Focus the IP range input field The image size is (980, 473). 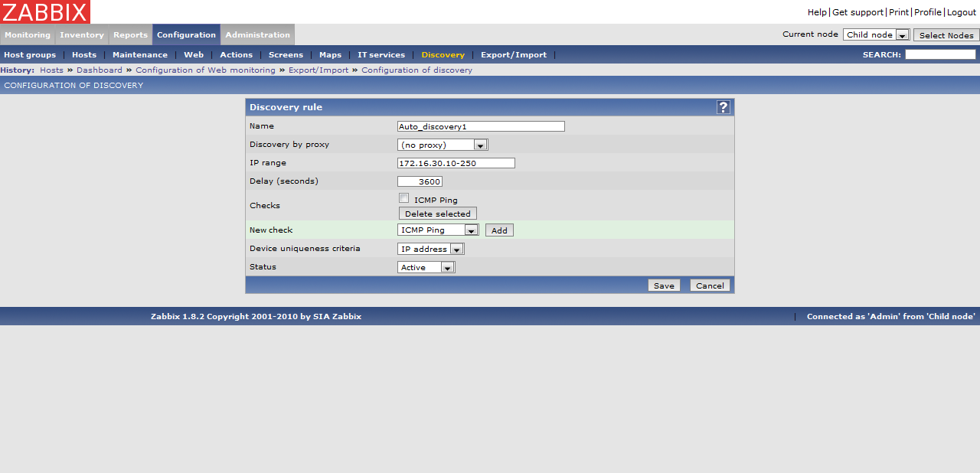[x=456, y=163]
